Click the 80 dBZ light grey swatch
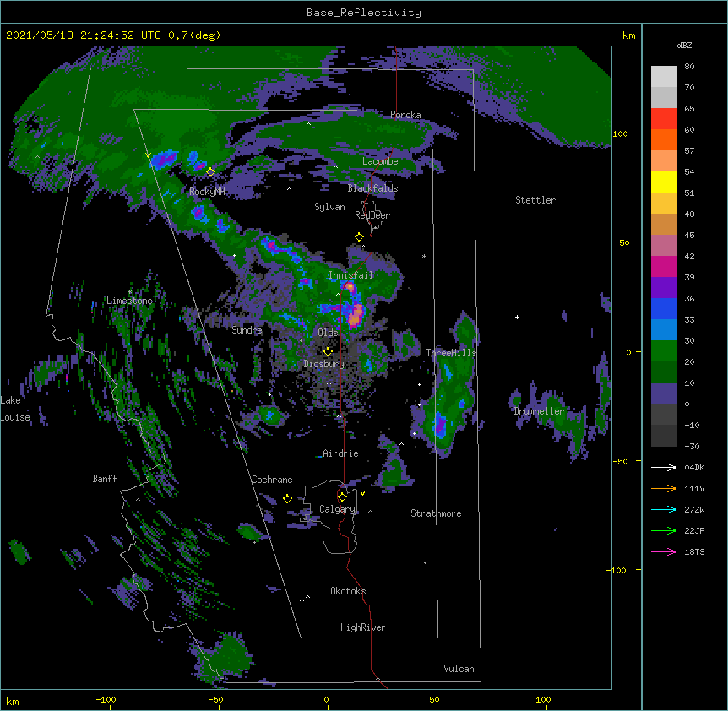Viewport: 728px width, 711px height. point(664,77)
